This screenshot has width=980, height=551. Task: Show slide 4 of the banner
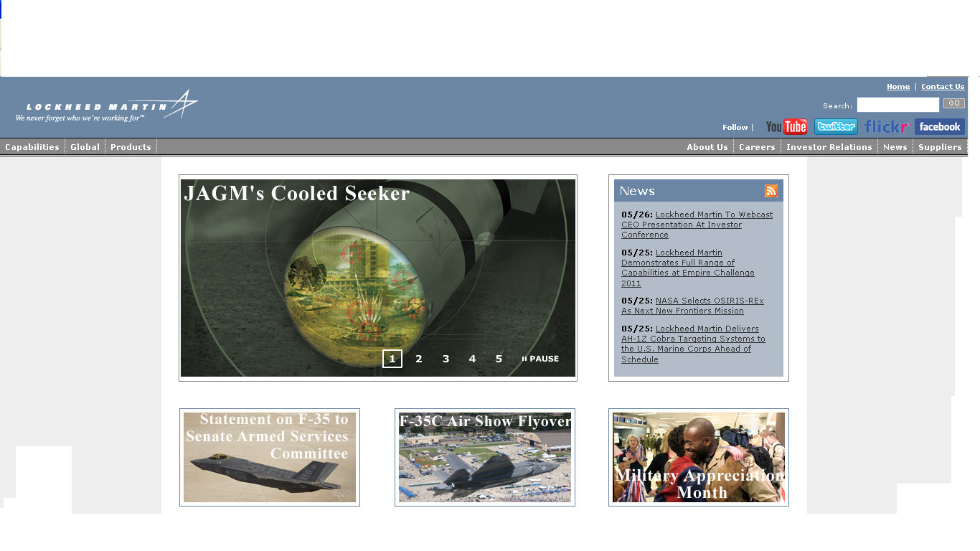(x=472, y=359)
